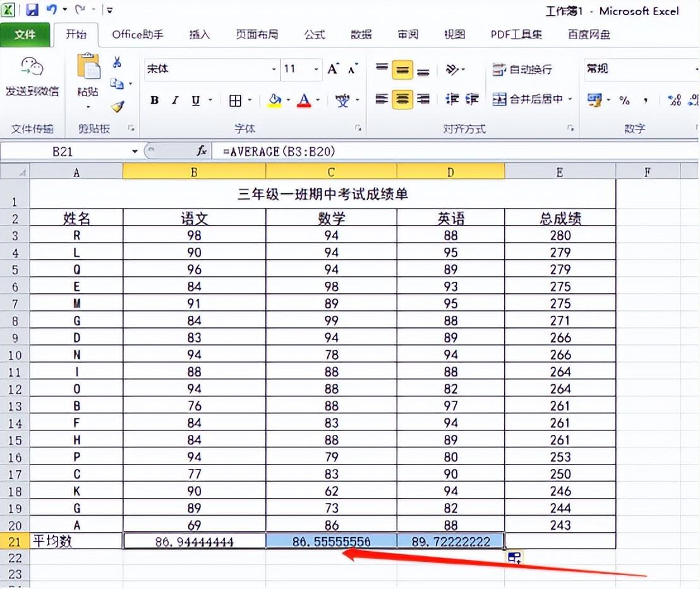Open the fill color dropdown arrow
This screenshot has height=589, width=700.
(288, 100)
